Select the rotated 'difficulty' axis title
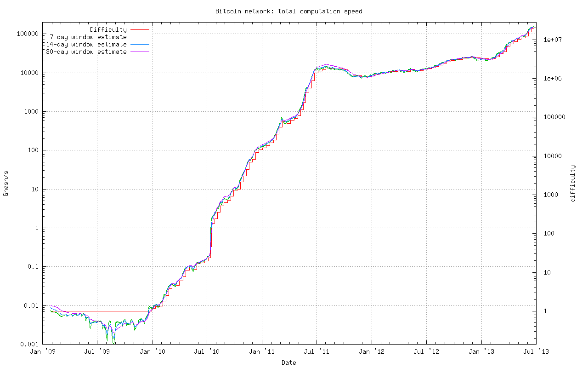The height and width of the screenshot is (368, 588). coord(572,183)
